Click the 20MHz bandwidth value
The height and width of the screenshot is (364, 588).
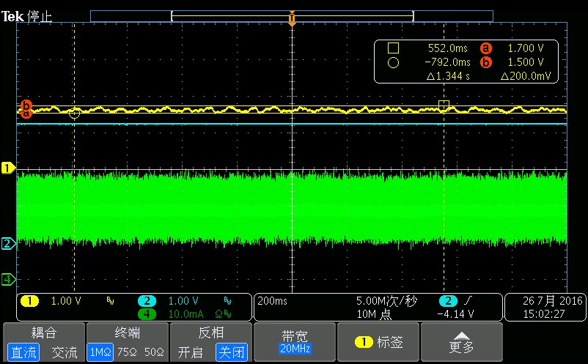tap(295, 349)
